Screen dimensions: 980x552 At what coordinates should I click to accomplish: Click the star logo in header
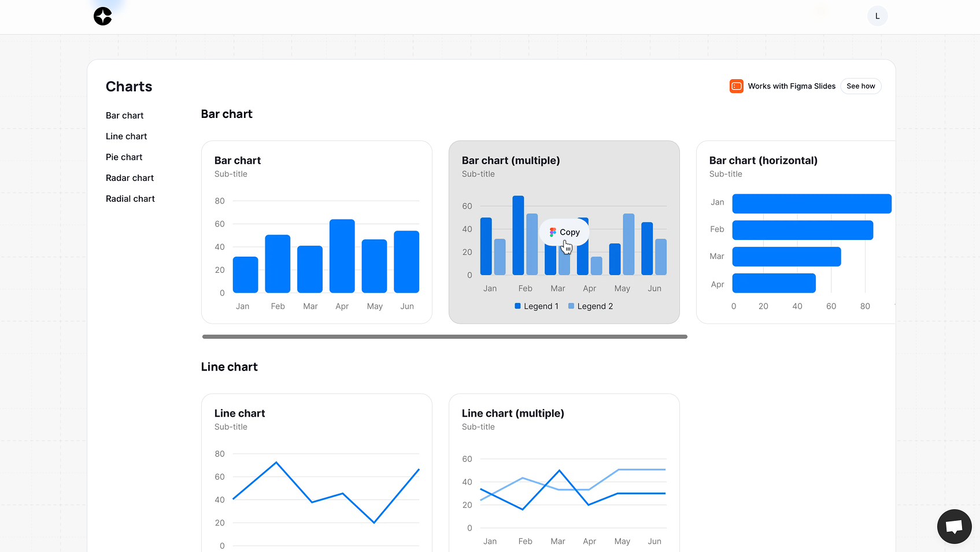click(x=103, y=16)
